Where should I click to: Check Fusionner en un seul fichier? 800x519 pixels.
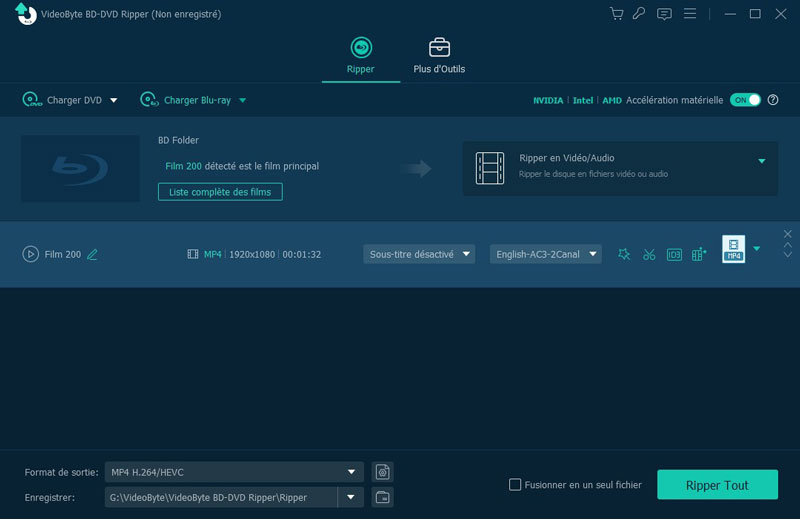[x=515, y=484]
